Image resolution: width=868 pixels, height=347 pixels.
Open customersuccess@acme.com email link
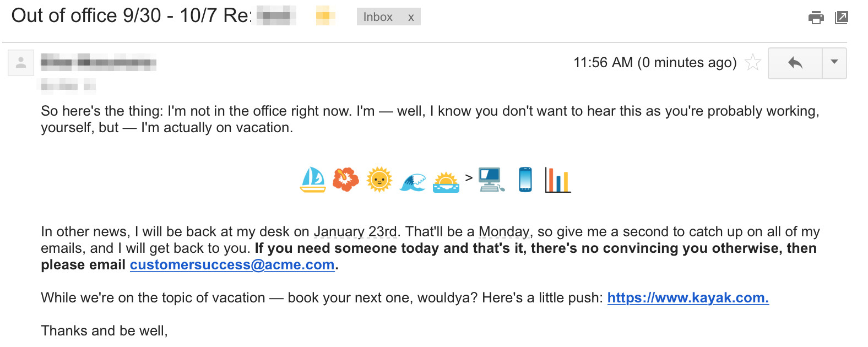point(232,265)
